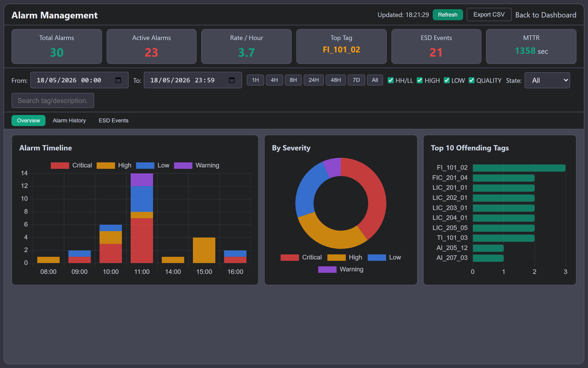The width and height of the screenshot is (588, 368).
Task: Click the From date-time field
Action: point(79,80)
